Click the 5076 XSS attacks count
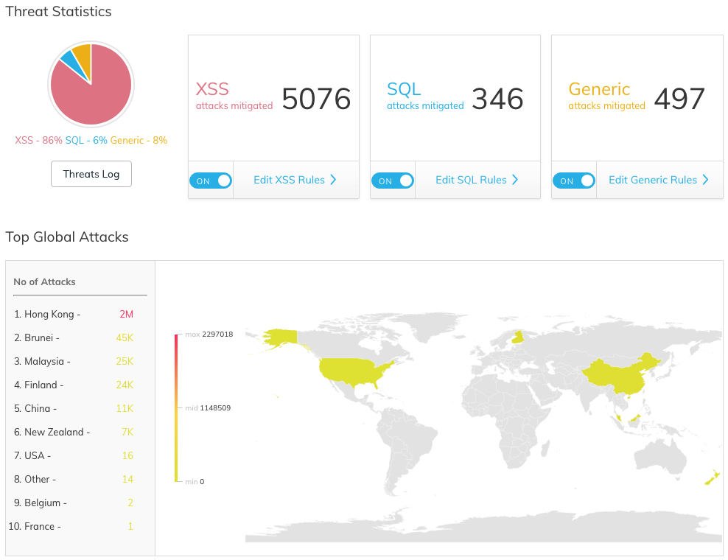Screen dimensions: 728x560 316,99
